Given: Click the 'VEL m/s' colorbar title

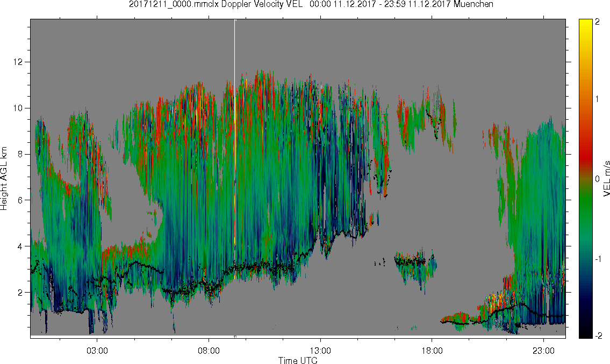Looking at the screenshot, I should (x=606, y=179).
